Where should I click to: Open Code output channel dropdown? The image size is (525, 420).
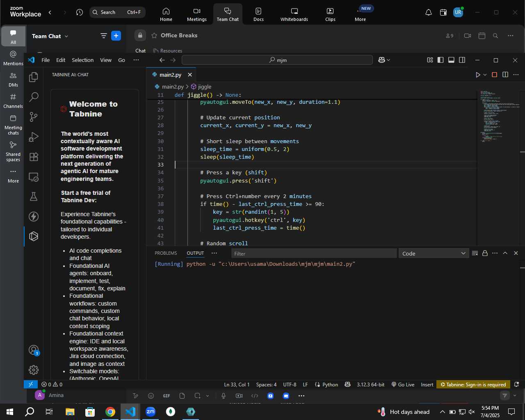434,253
